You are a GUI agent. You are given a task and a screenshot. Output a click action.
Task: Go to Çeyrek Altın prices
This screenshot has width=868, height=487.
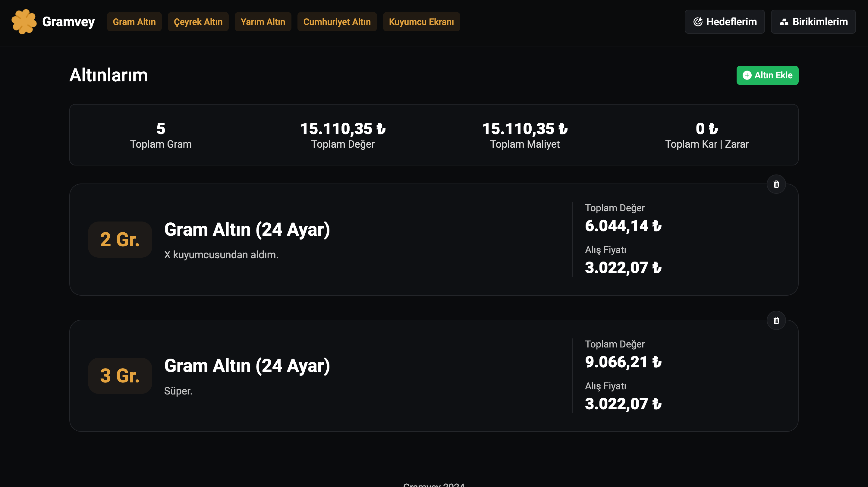[x=198, y=22]
